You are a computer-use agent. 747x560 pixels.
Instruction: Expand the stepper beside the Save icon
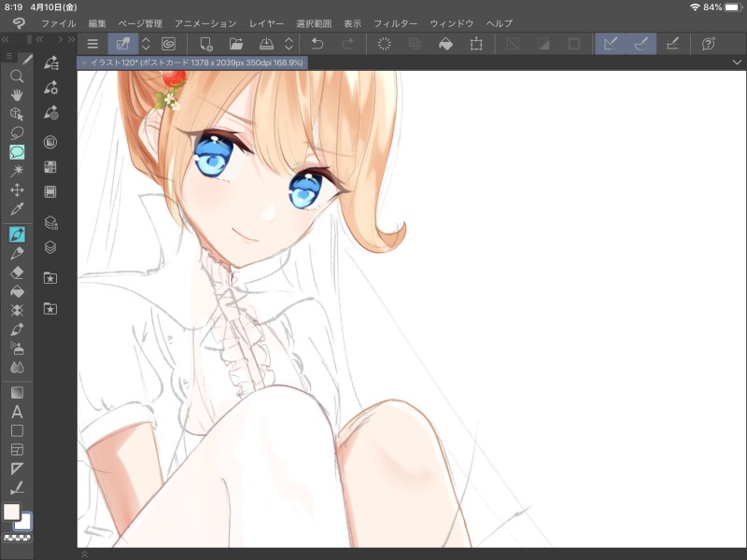(x=289, y=44)
